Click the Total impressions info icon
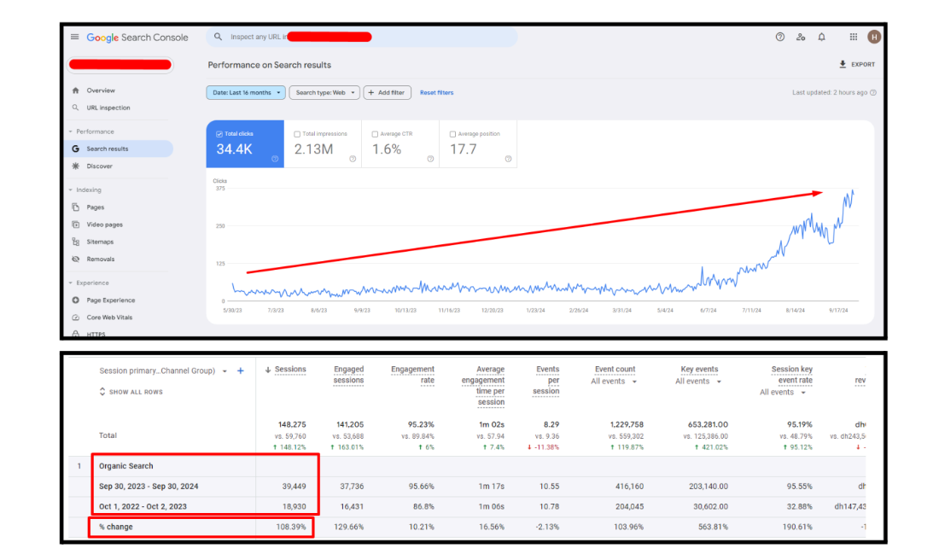The height and width of the screenshot is (560, 939). click(353, 159)
